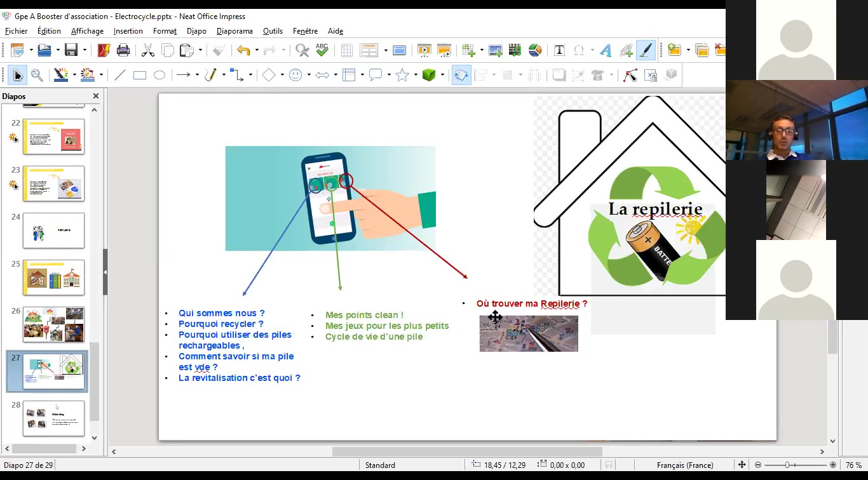Expand the Insert Table dropdown arrow
The width and height of the screenshot is (868, 480).
(x=482, y=50)
